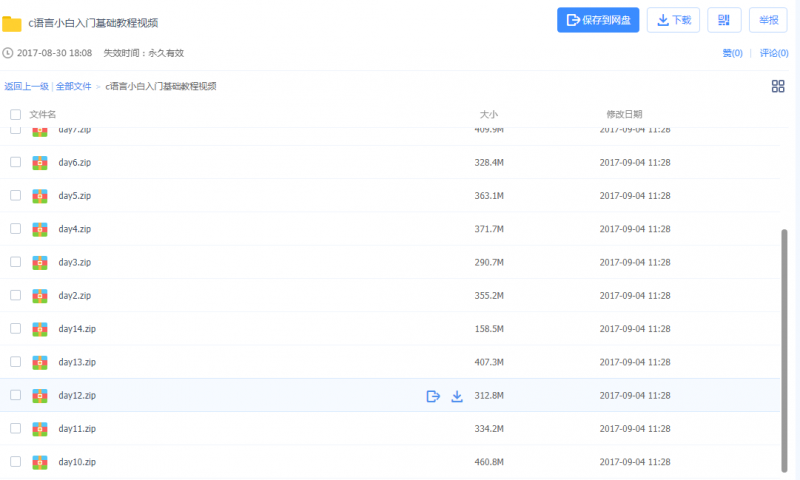Screen dimensions: 800x480
Task: Go back via 返回上一级 link
Action: pos(26,87)
